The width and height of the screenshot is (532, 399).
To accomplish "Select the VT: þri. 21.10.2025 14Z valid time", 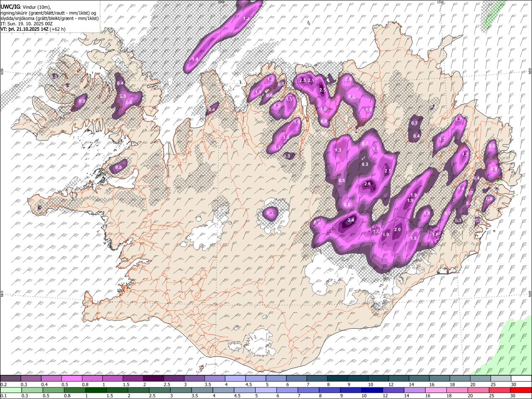I will click(x=25, y=29).
